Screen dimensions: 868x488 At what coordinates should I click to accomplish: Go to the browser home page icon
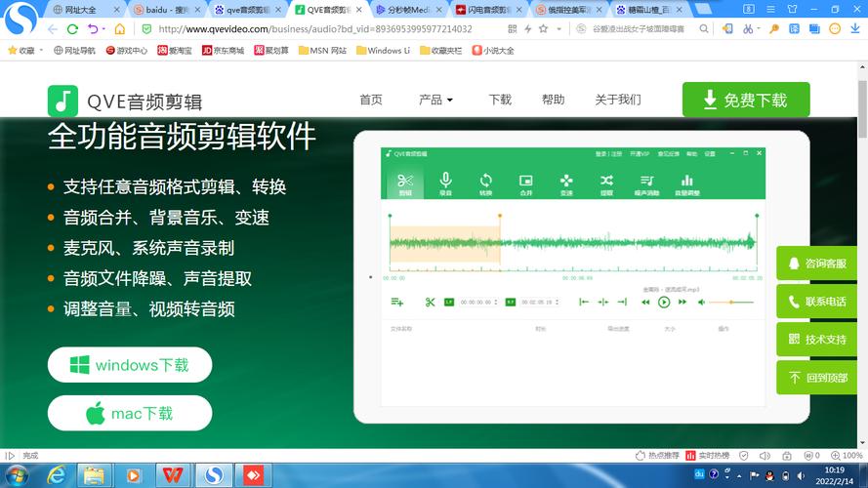click(119, 28)
